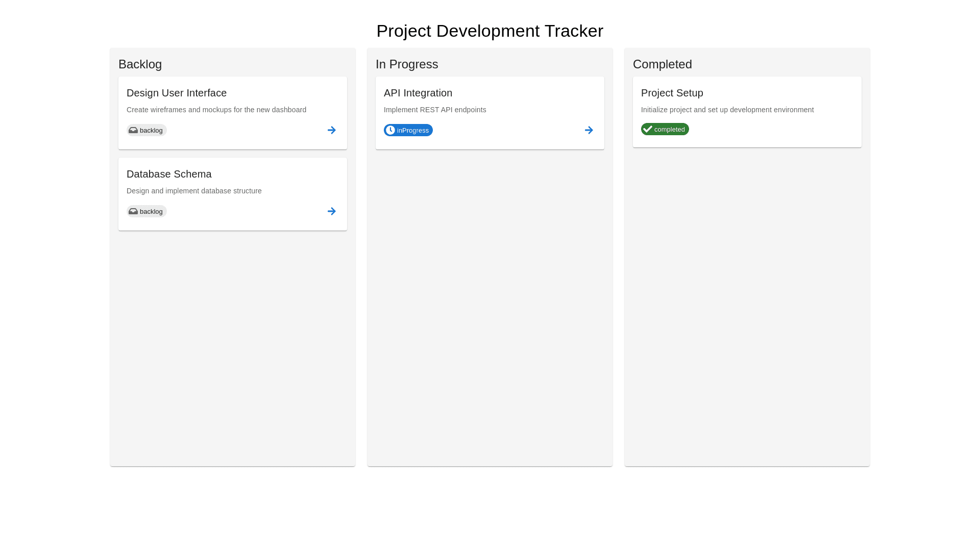Open the Design User Interface card title
The image size is (980, 551).
tap(177, 93)
